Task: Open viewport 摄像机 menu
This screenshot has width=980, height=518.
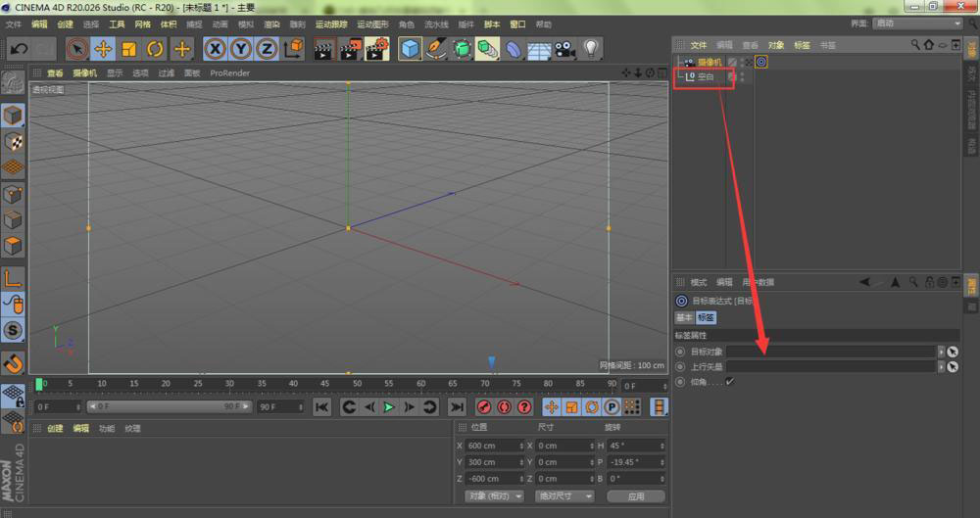Action: [x=85, y=73]
